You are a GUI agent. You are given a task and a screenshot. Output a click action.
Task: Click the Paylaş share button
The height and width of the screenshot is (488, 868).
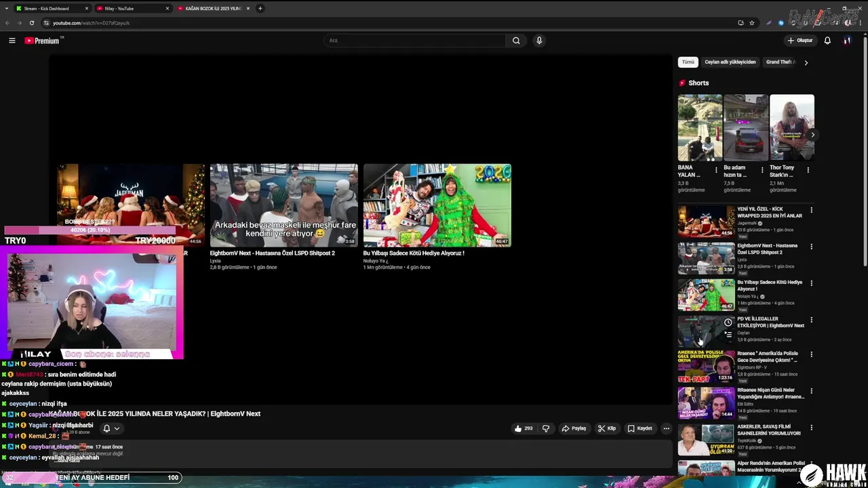click(x=574, y=428)
